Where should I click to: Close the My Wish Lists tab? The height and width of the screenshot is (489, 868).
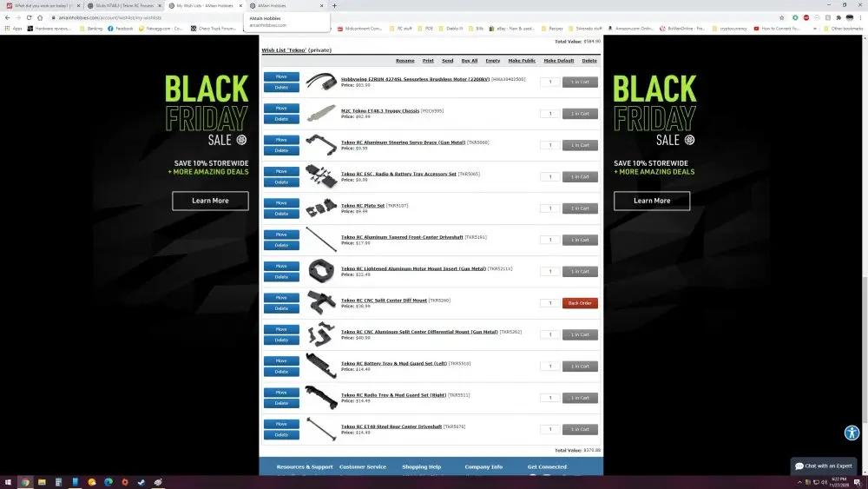(x=240, y=5)
